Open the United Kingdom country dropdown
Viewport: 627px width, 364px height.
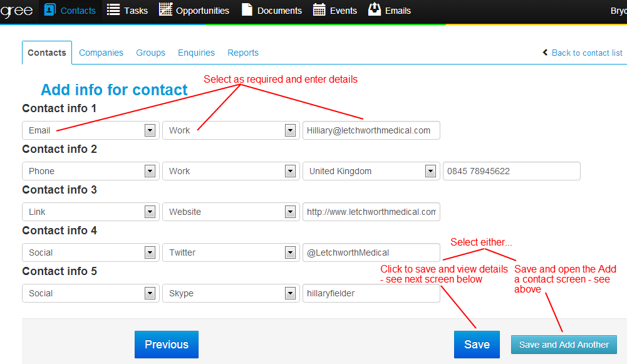430,171
